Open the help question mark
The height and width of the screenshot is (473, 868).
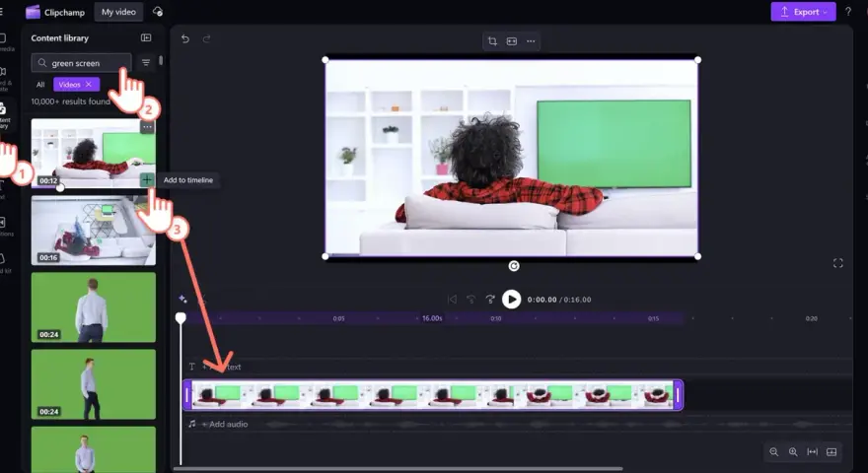tap(848, 12)
